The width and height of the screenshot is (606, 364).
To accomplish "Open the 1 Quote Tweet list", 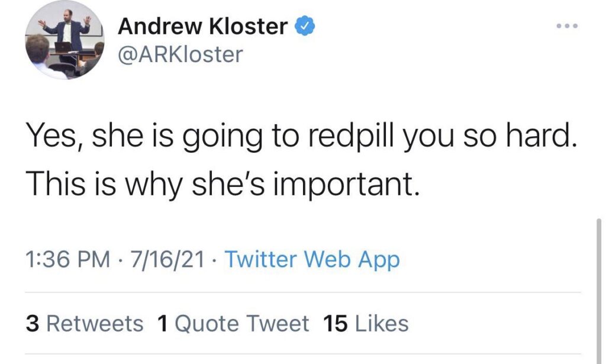I will tap(233, 324).
